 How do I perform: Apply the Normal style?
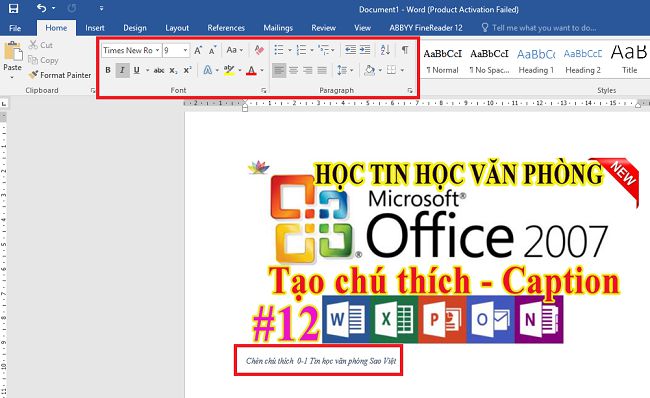(x=442, y=61)
